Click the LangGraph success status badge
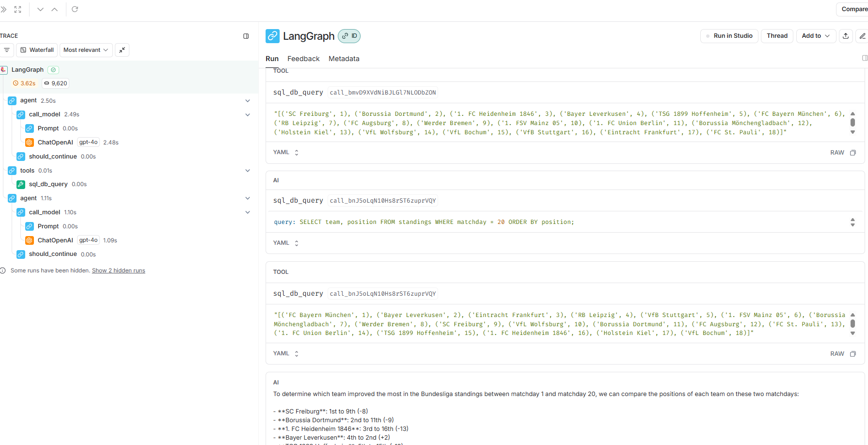The image size is (868, 445). pos(53,70)
